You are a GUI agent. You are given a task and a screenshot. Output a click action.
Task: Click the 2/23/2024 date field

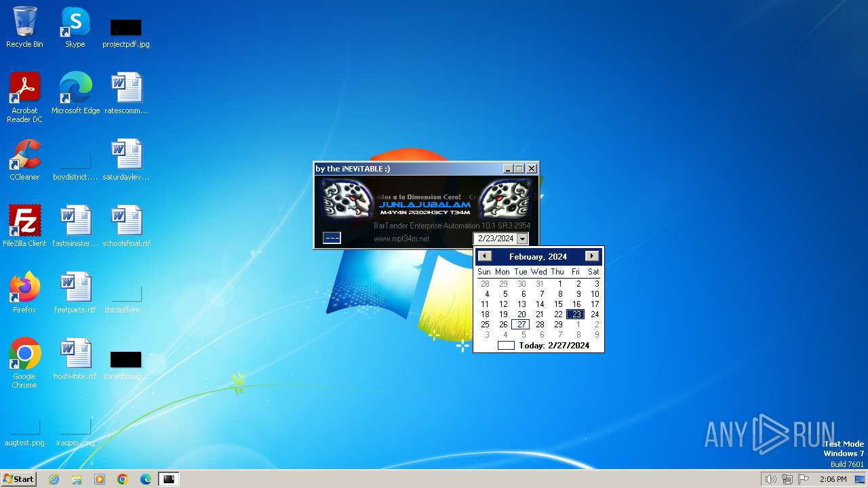(496, 239)
